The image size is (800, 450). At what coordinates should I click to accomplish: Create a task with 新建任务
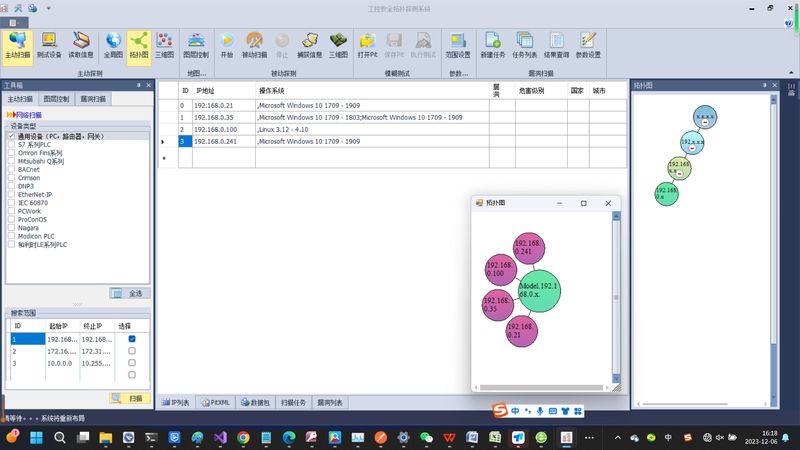pyautogui.click(x=493, y=46)
